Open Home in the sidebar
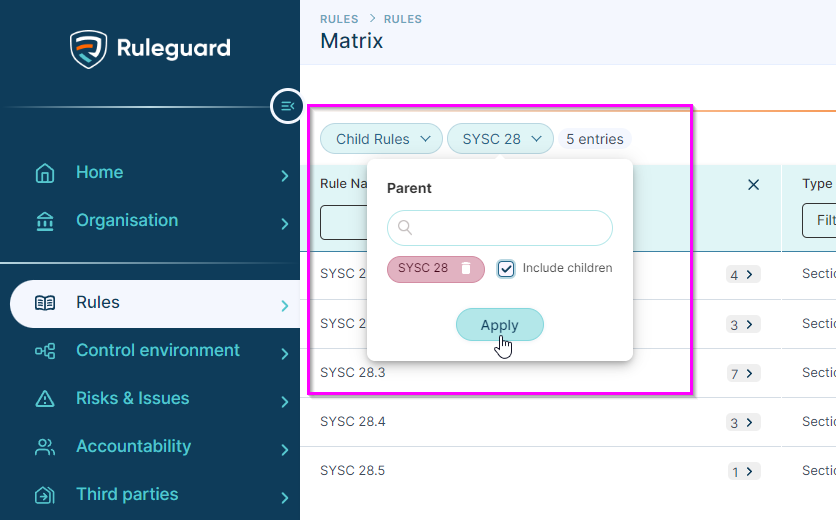 pyautogui.click(x=99, y=172)
